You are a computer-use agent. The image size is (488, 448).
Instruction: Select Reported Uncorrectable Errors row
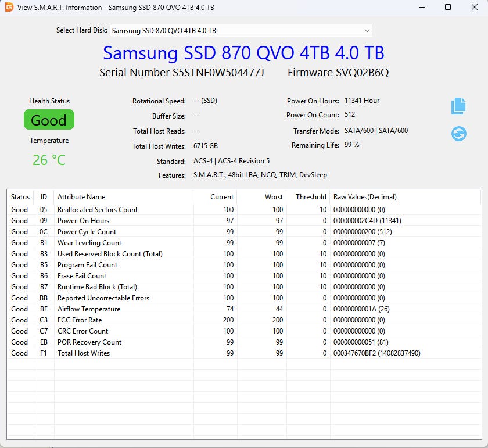pos(244,298)
